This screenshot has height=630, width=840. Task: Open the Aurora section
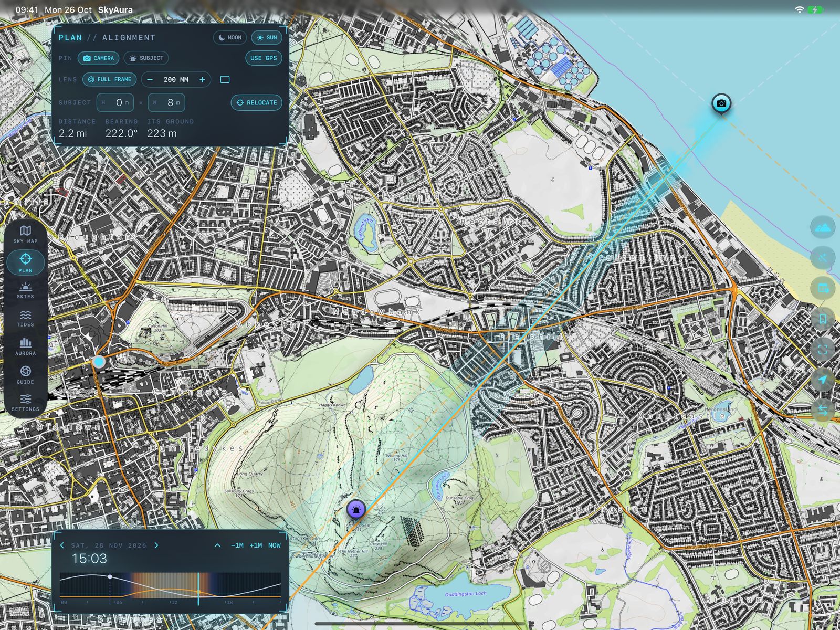click(25, 347)
